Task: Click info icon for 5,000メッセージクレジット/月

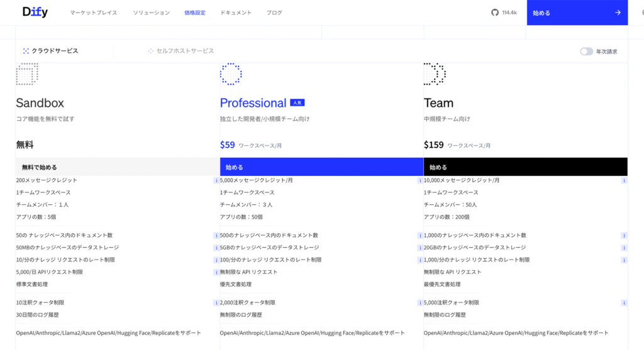Action: coord(419,180)
